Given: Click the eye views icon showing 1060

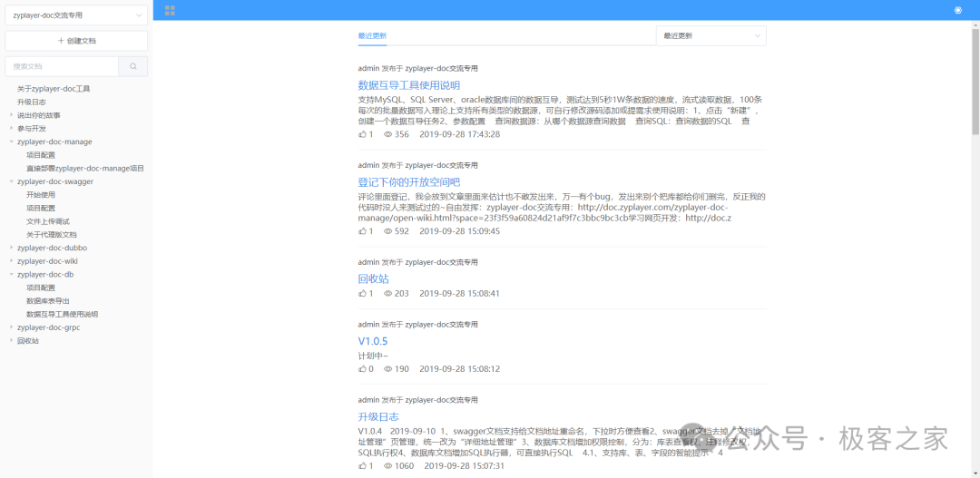Looking at the screenshot, I should [387, 465].
